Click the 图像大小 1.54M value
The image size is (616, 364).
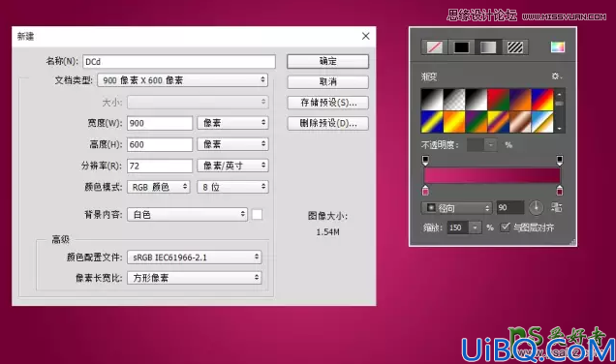click(x=328, y=232)
